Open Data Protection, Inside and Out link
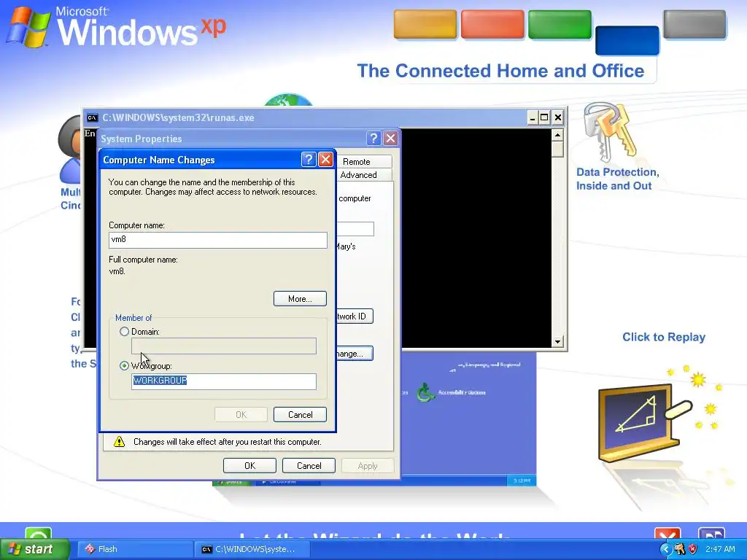The height and width of the screenshot is (560, 747). (617, 179)
